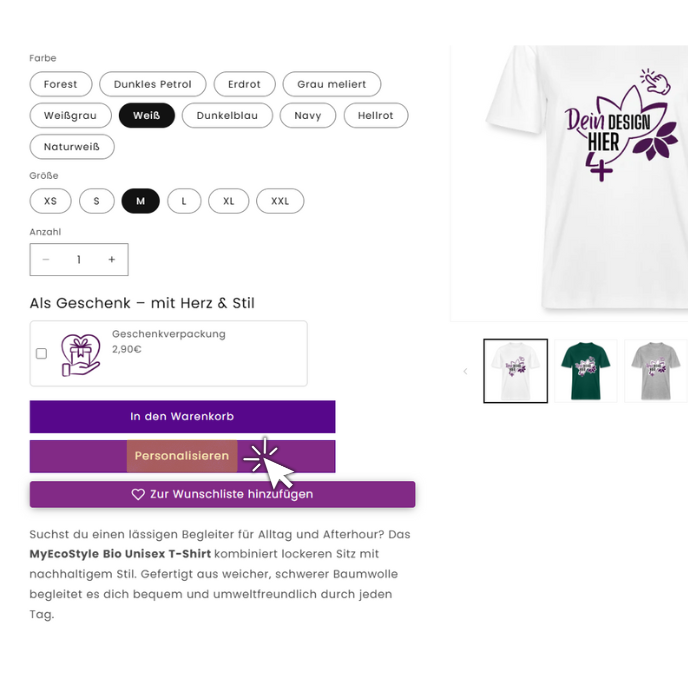Decrease quantity with the minus icon
This screenshot has width=688, height=688.
(x=46, y=260)
